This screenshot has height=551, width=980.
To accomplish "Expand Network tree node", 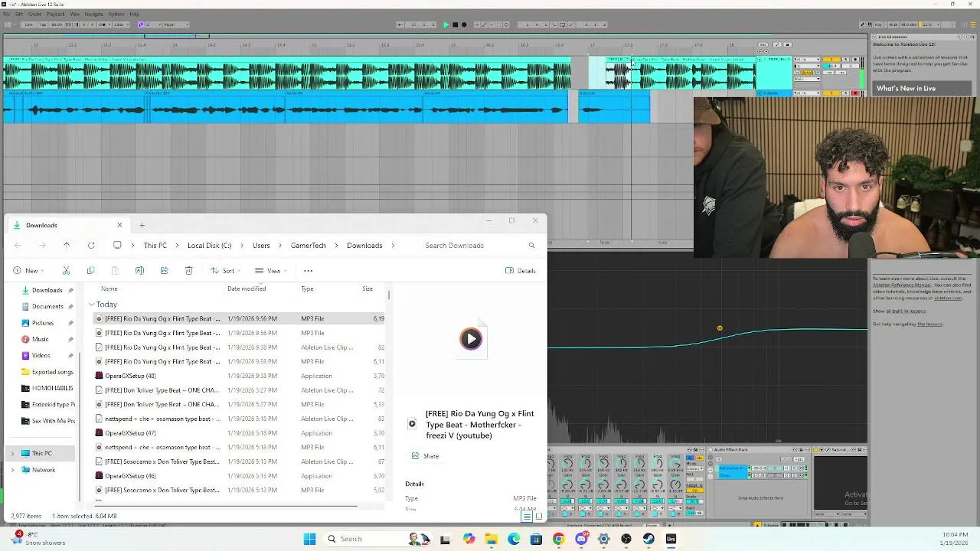I will click(x=11, y=470).
